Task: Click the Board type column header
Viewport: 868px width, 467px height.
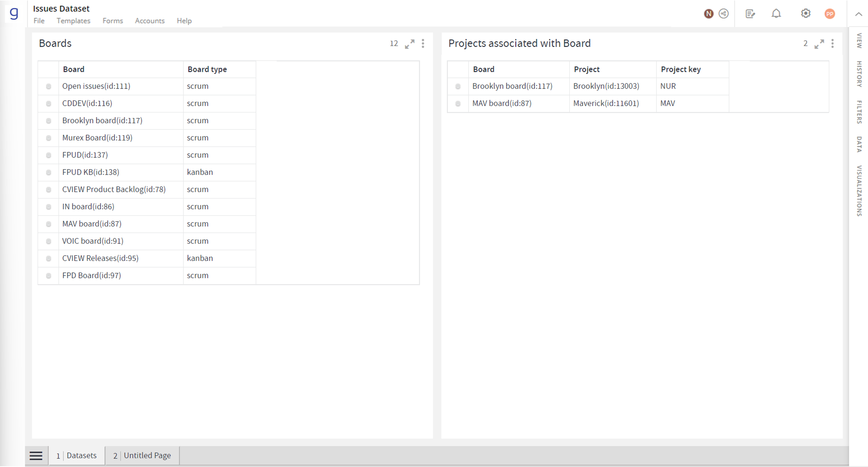Action: [x=219, y=69]
